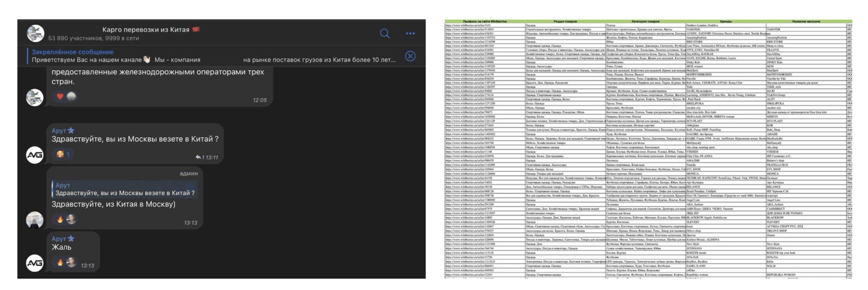Open the three-dot more options menu
868x290 pixels.
tap(410, 34)
